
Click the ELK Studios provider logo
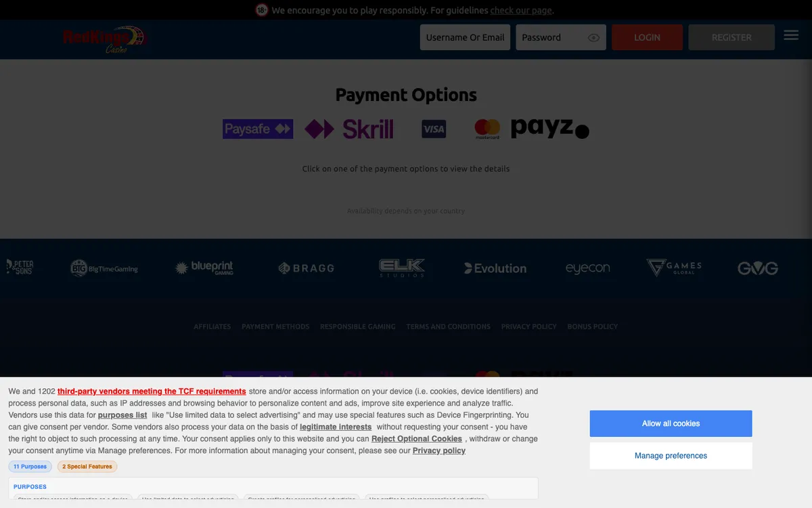click(x=402, y=268)
